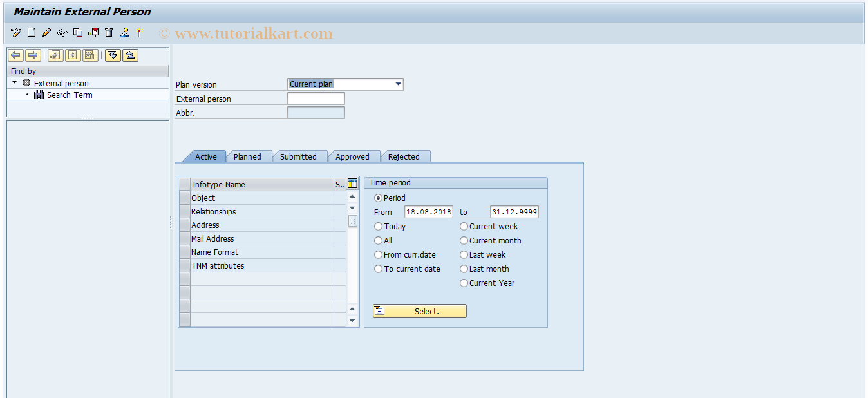Screen dimensions: 868x398
Task: Click the infotype list scrollbar thumb
Action: click(352, 221)
